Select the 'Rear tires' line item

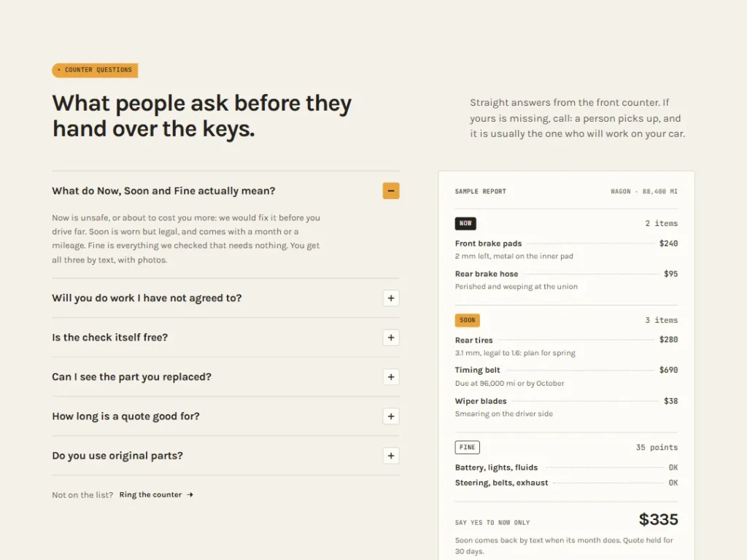pyautogui.click(x=566, y=346)
